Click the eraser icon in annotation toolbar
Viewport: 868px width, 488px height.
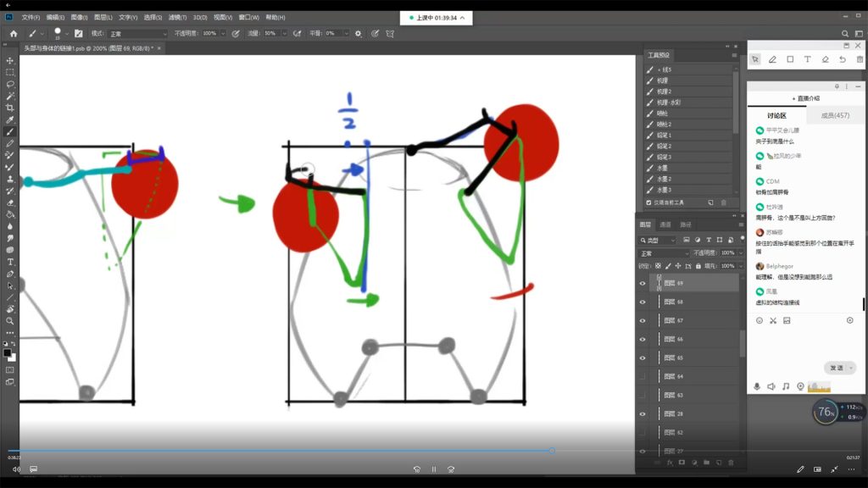point(825,59)
